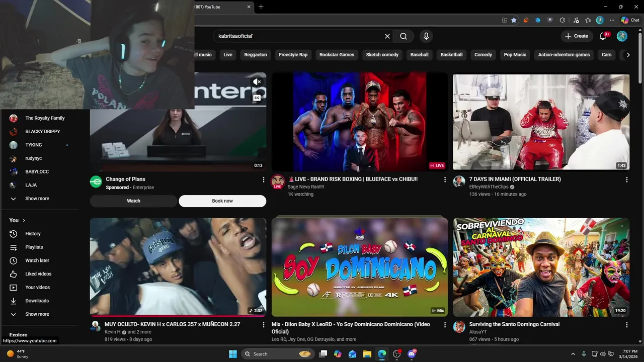Image resolution: width=644 pixels, height=362 pixels.
Task: Open Edge favorites list icon
Action: 588,20
